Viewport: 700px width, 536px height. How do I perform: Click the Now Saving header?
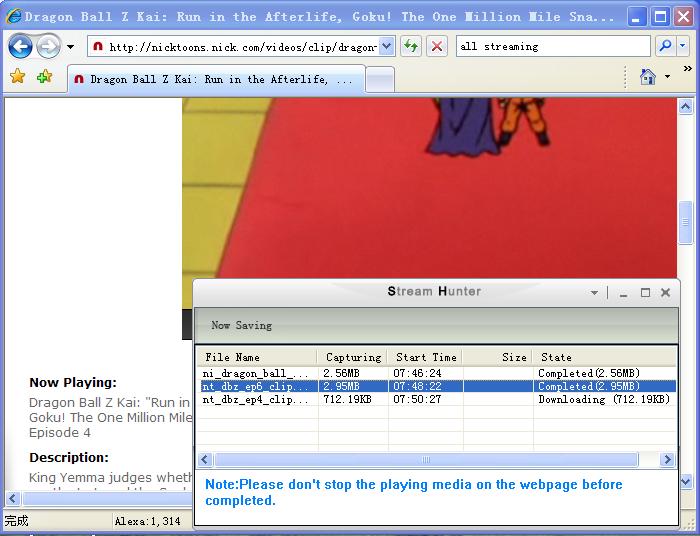coord(242,325)
